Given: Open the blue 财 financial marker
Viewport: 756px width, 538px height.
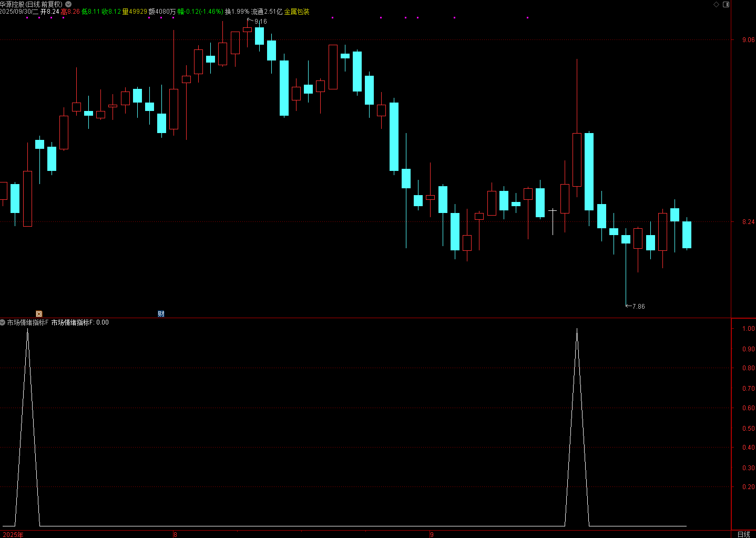Looking at the screenshot, I should coord(161,314).
